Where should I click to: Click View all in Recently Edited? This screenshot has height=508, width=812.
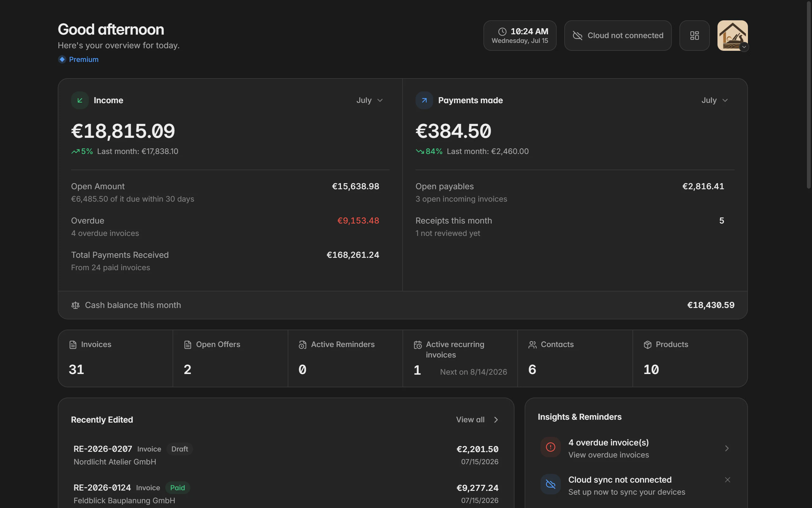tap(470, 420)
